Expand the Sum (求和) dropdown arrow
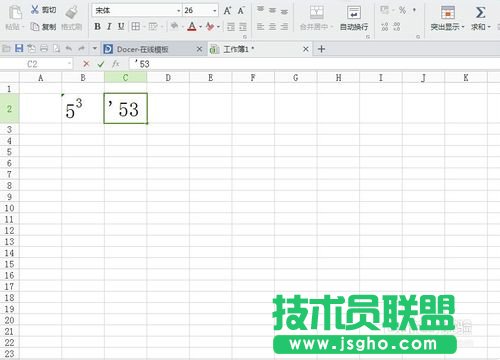This screenshot has width=500, height=360. [489, 27]
